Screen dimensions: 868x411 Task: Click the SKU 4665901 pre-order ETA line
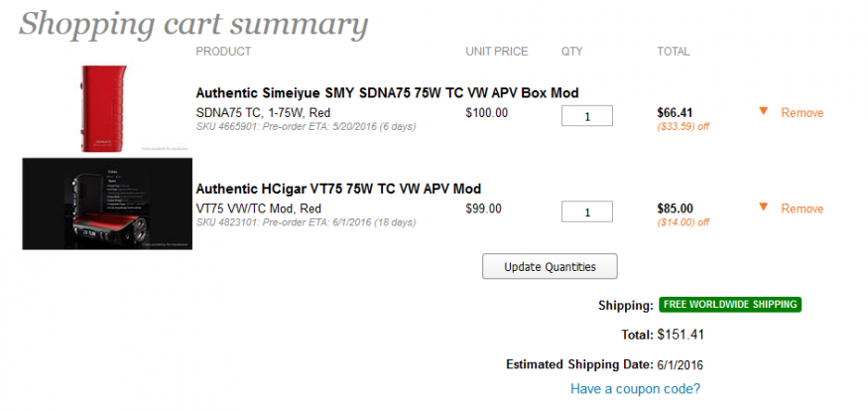point(306,127)
